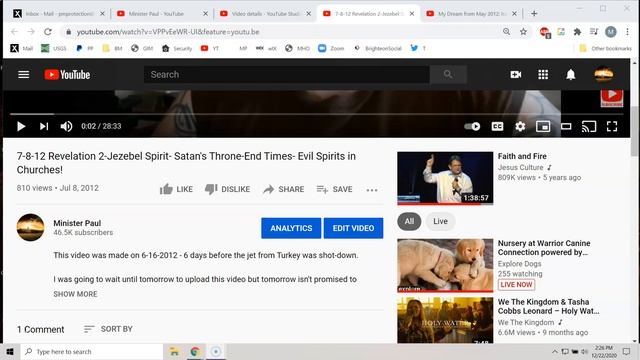The image size is (640, 360).
Task: Open the comments SORT BY dropdown
Action: pyautogui.click(x=108, y=329)
